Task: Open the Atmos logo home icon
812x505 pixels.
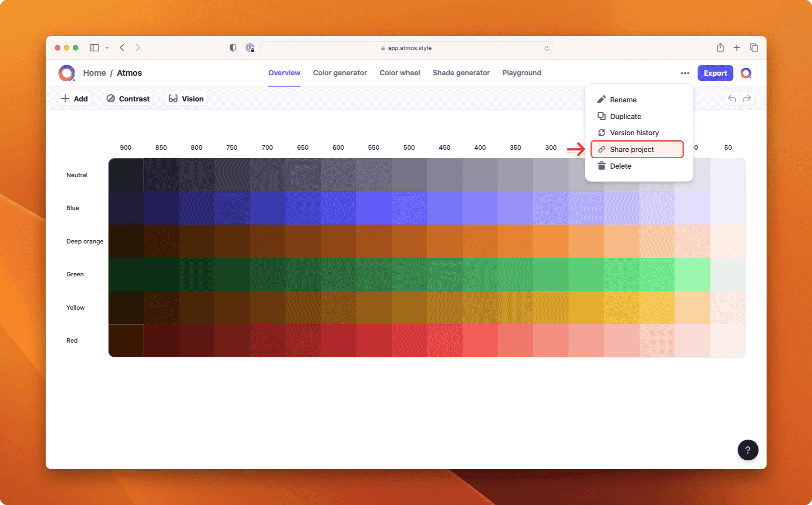Action: click(66, 73)
